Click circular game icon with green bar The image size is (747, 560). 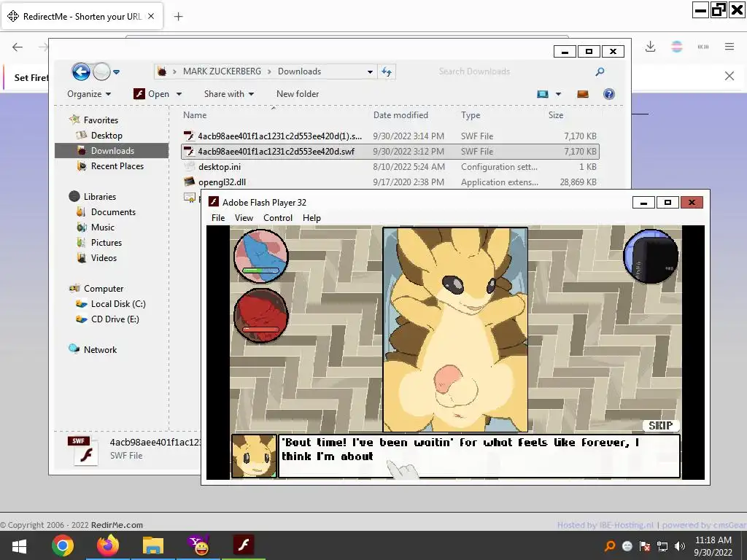261,256
